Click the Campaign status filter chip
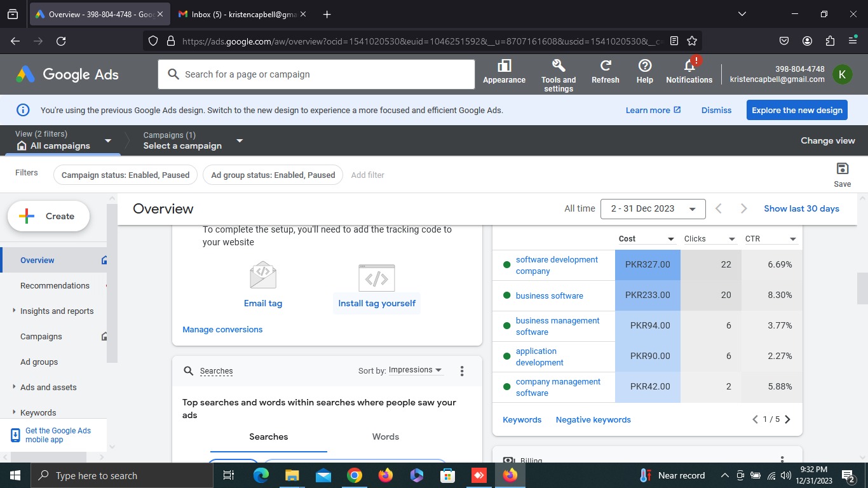Image resolution: width=868 pixels, height=488 pixels. pos(125,175)
